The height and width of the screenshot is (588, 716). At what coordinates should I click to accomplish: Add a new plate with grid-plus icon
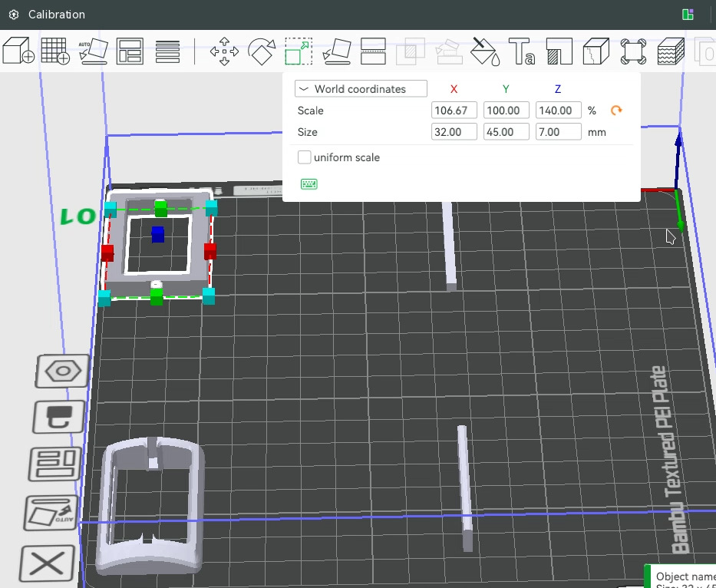[55, 51]
